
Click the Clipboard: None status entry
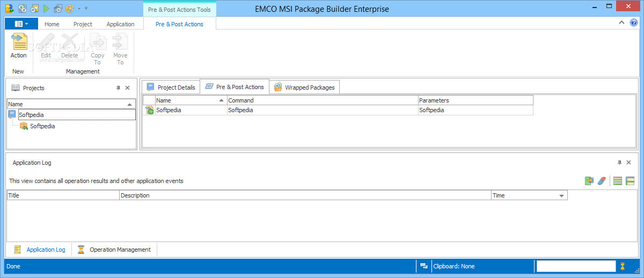[x=454, y=266]
